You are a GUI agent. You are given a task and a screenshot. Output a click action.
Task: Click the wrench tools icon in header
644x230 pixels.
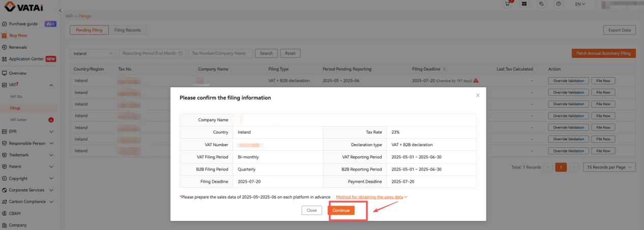542,4
